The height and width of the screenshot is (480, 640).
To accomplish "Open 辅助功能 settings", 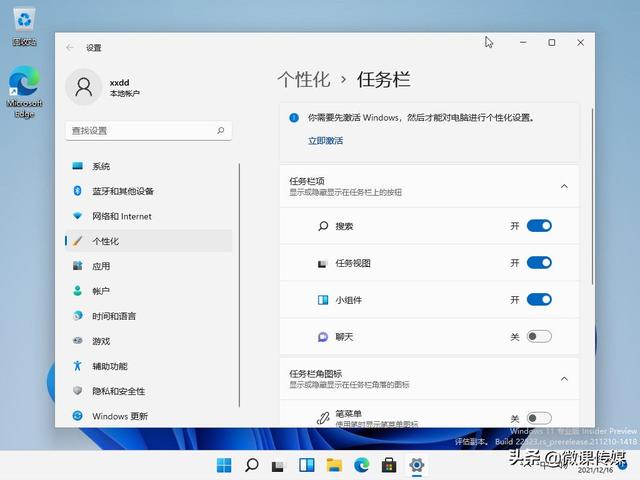I will pos(149,366).
